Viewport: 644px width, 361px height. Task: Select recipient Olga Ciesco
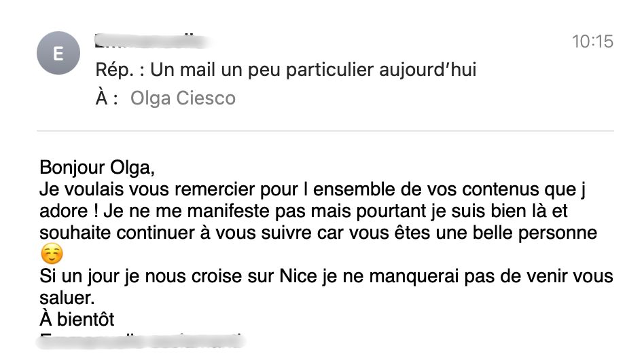point(183,98)
